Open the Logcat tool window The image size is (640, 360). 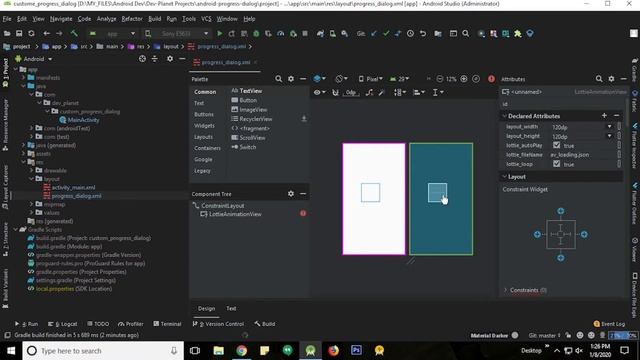pos(62,324)
